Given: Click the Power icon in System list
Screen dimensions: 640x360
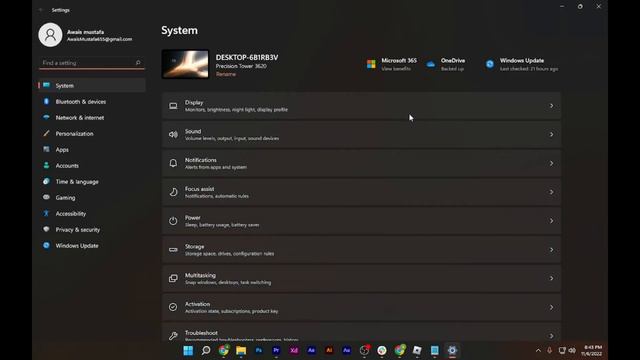Looking at the screenshot, I should pyautogui.click(x=173, y=221).
